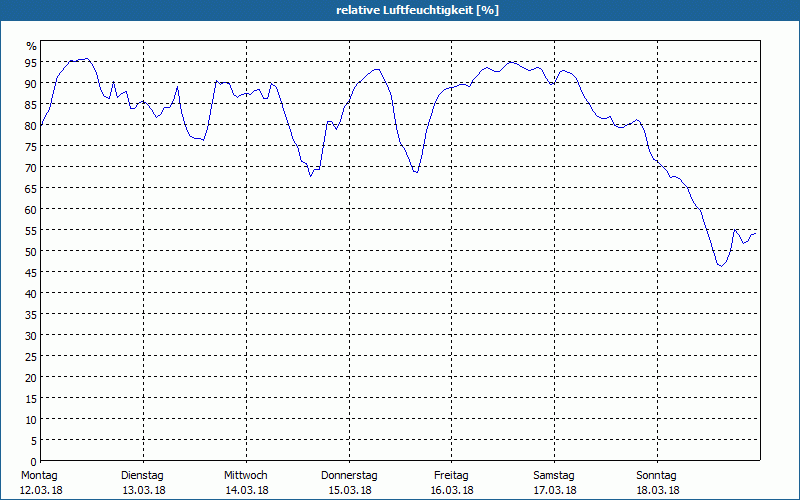
Task: Click the 'Samstag' day label
Action: tap(554, 475)
